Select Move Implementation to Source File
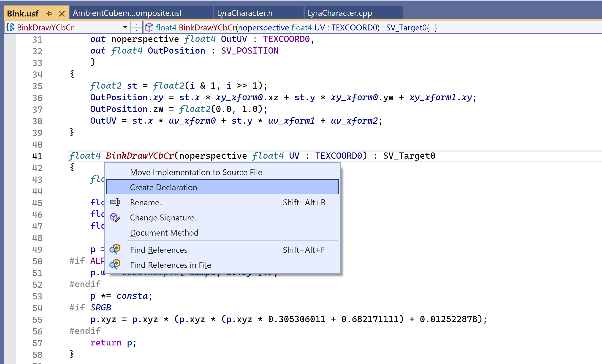The width and height of the screenshot is (602, 364). point(196,172)
